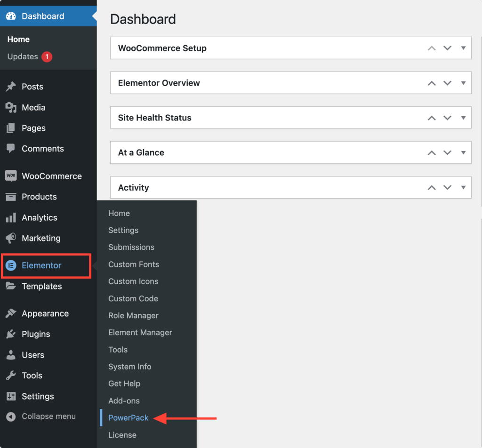Click the Media icon in sidebar

[x=11, y=107]
